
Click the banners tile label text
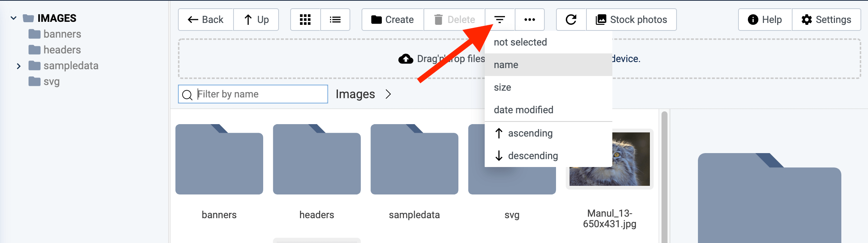[219, 215]
